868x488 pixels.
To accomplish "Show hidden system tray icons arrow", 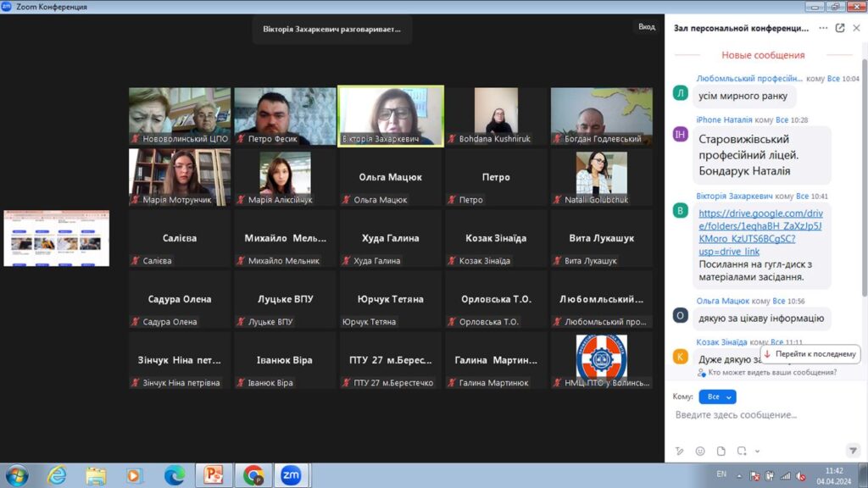I will click(739, 475).
